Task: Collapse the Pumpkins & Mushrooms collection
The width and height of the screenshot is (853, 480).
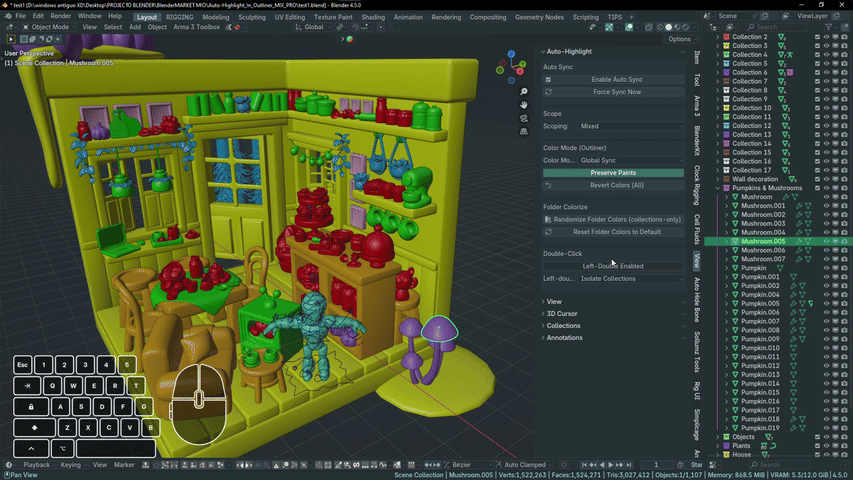Action: (x=718, y=188)
